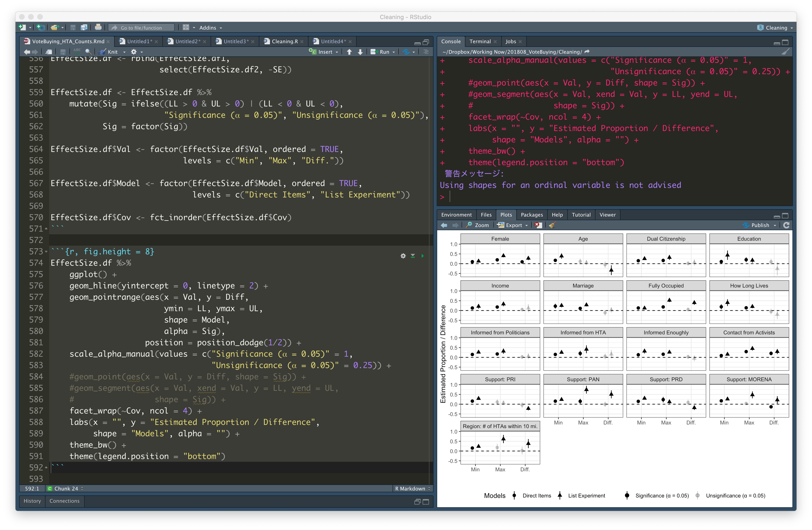Click the Save All documents icon
The height and width of the screenshot is (530, 812).
(84, 28)
